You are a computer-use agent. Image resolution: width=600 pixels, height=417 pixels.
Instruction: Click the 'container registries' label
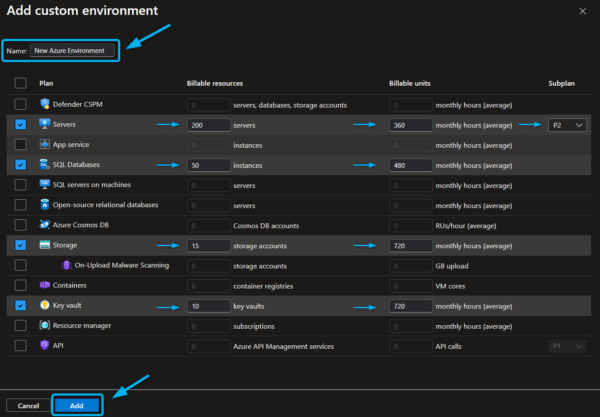coord(263,286)
